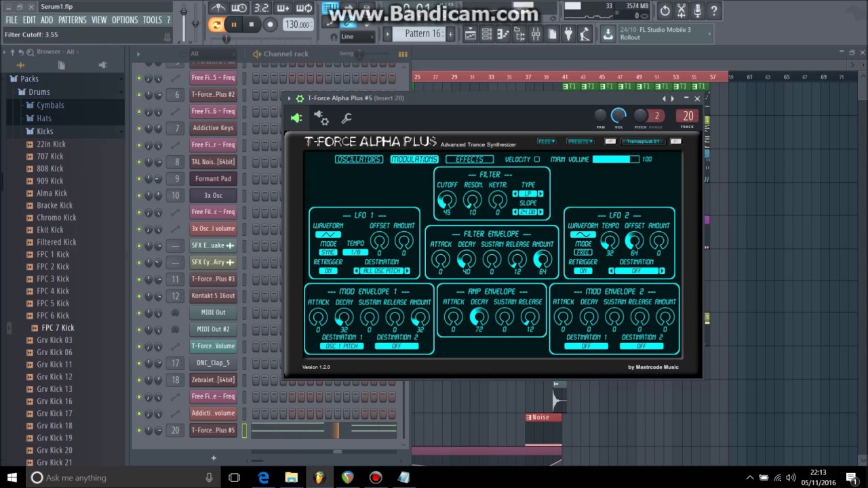
Task: Open plugin gear settings in T-Force wrapper
Action: coord(321,118)
